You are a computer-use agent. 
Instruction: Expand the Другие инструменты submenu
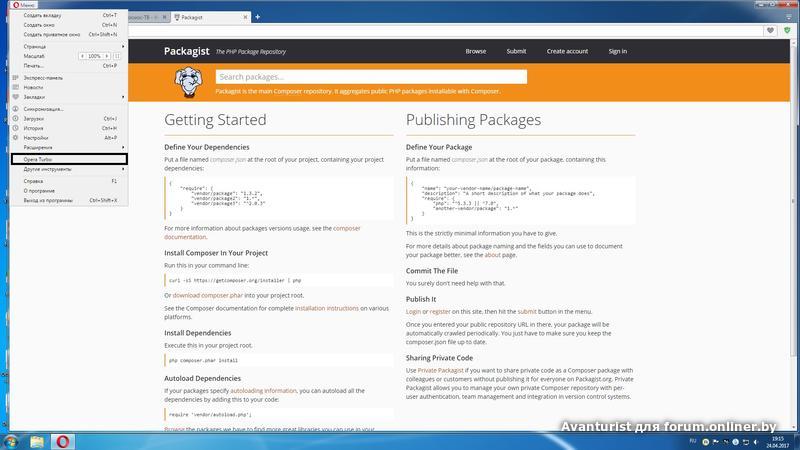[69, 169]
